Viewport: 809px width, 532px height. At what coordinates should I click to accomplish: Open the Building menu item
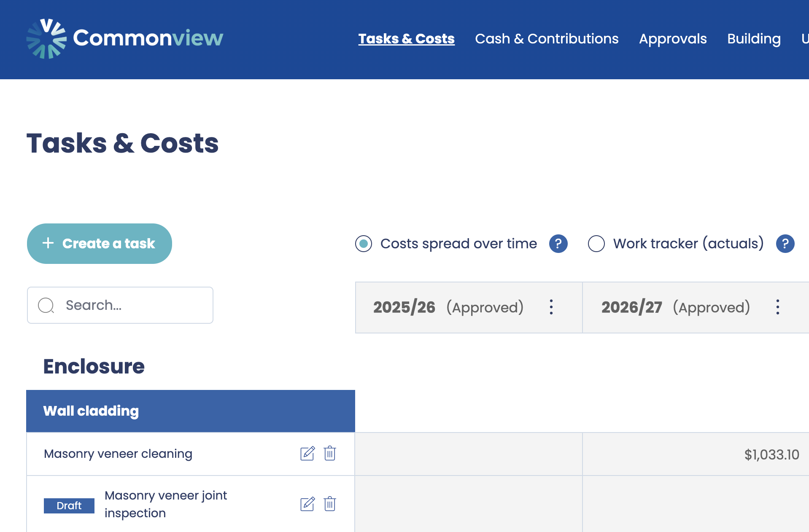pos(754,39)
